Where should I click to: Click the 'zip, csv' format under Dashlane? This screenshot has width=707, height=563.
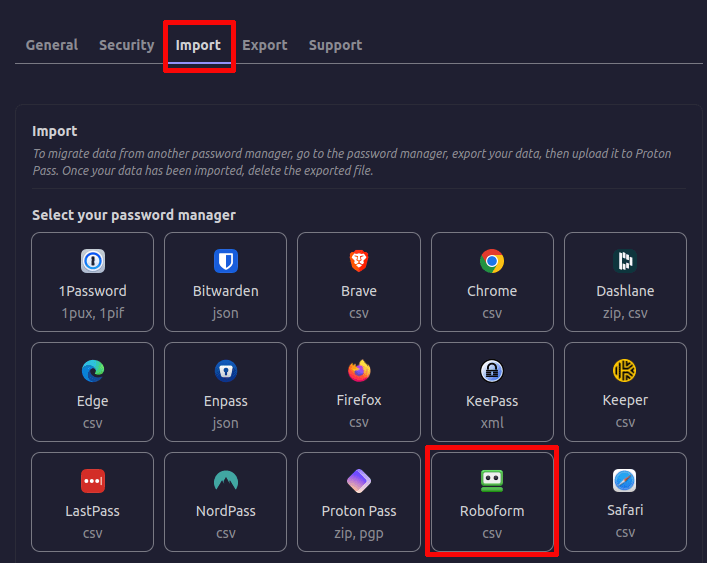(x=625, y=313)
